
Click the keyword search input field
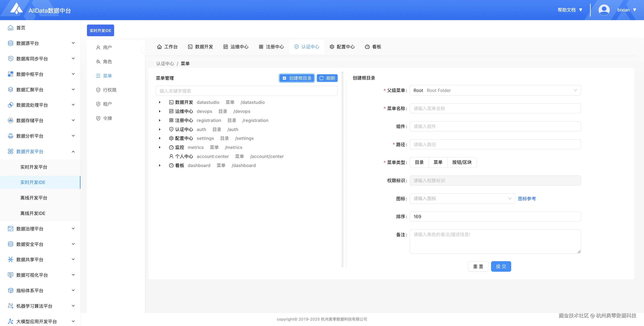247,91
